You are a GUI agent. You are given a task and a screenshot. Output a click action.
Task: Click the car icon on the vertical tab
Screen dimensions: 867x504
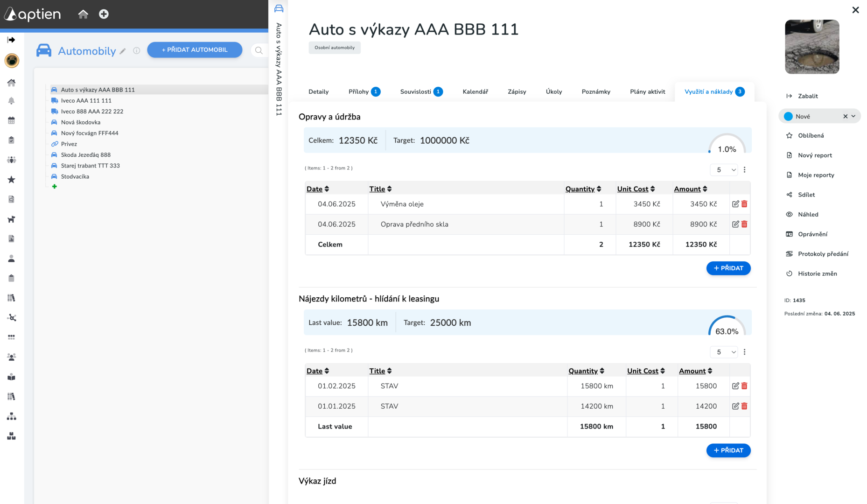coord(279,8)
